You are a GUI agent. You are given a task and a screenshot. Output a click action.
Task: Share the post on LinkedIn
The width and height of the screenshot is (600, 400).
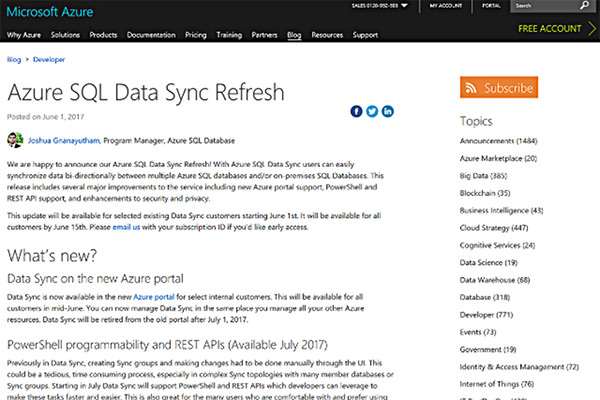pos(388,111)
